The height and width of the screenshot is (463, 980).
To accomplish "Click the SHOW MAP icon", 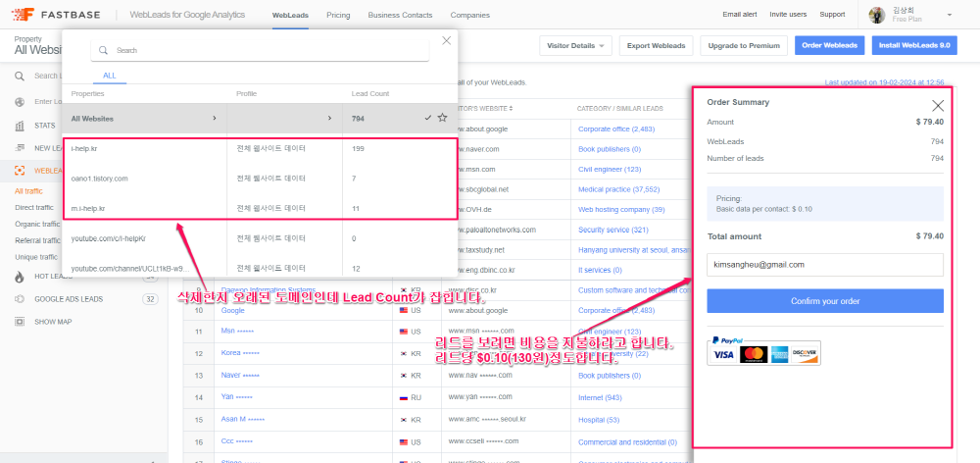I will click(x=20, y=322).
